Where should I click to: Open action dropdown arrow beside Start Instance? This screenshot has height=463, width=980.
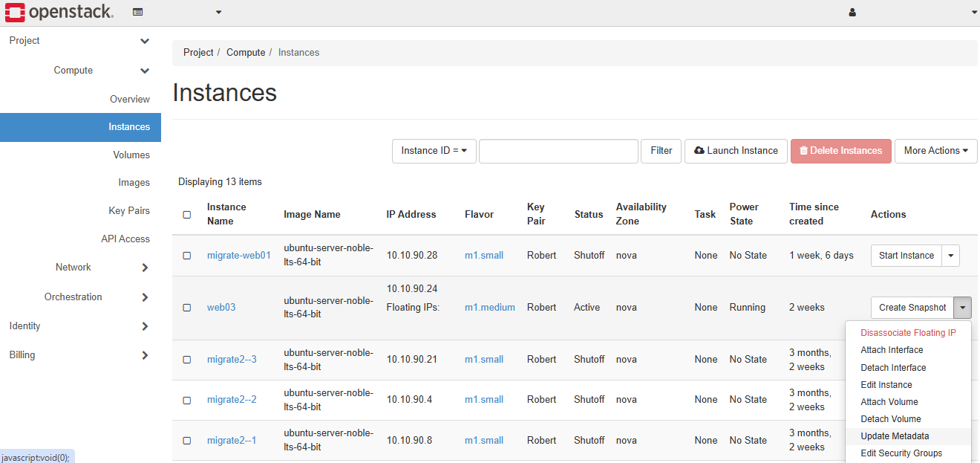pos(951,256)
